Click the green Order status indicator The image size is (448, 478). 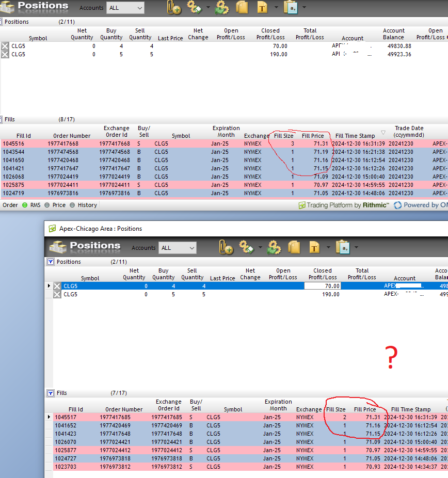[24, 205]
